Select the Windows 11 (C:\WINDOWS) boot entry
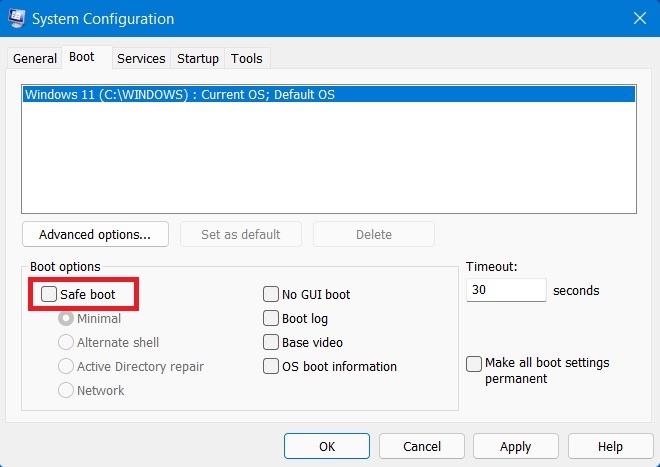Image resolution: width=660 pixels, height=467 pixels. 329,94
